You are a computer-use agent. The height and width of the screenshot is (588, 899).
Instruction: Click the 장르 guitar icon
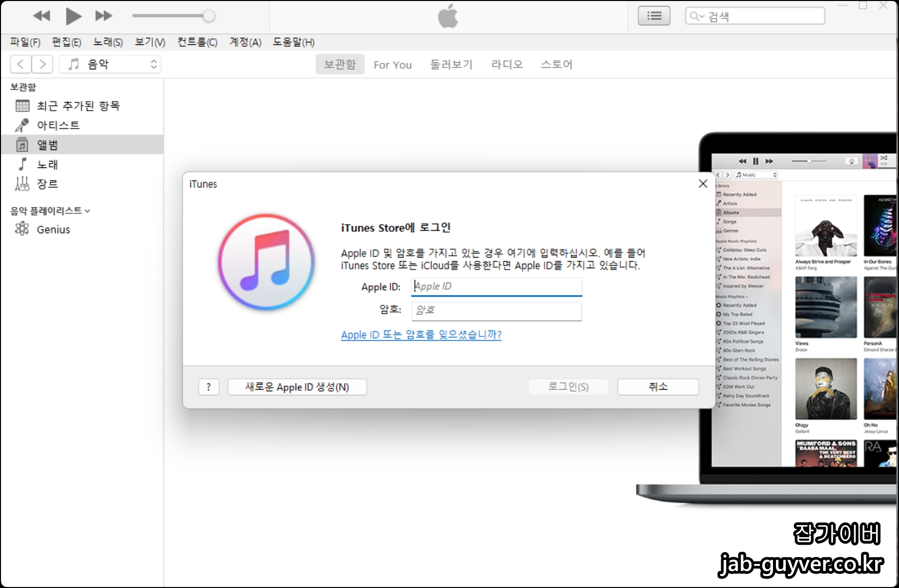[22, 184]
